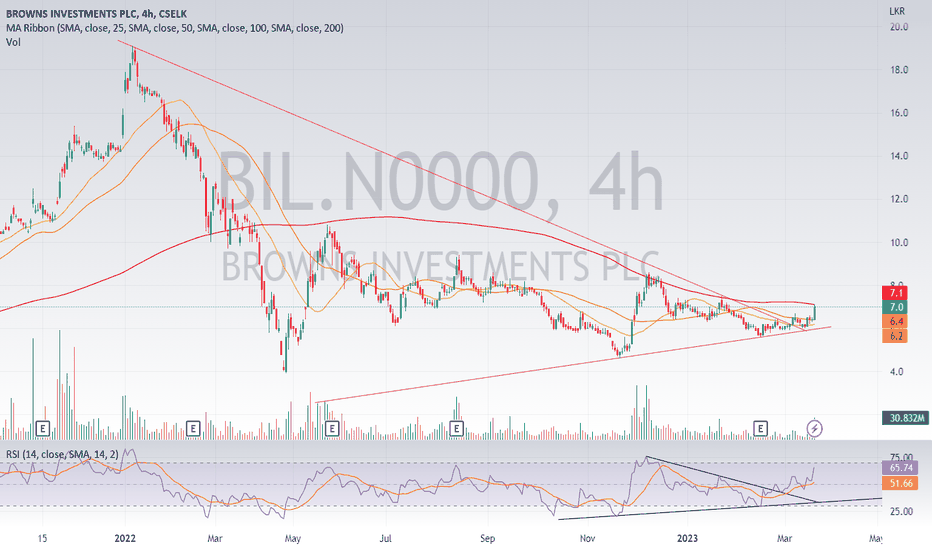Click the 2022 date axis label
932x550 pixels.
coord(125,539)
